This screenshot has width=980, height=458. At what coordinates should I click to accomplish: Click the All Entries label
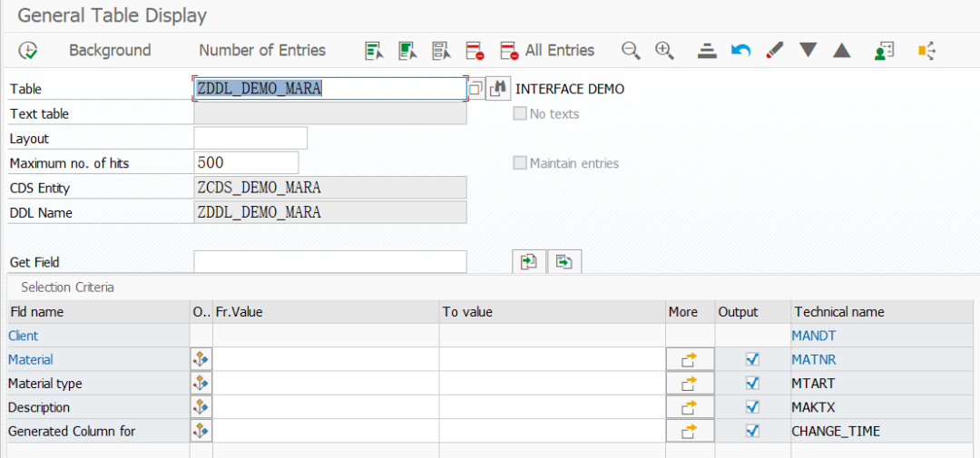[x=560, y=50]
